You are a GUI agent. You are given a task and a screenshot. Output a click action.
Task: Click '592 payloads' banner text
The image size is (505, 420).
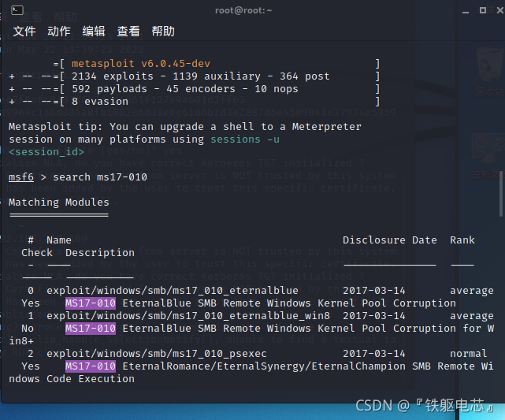pos(110,89)
